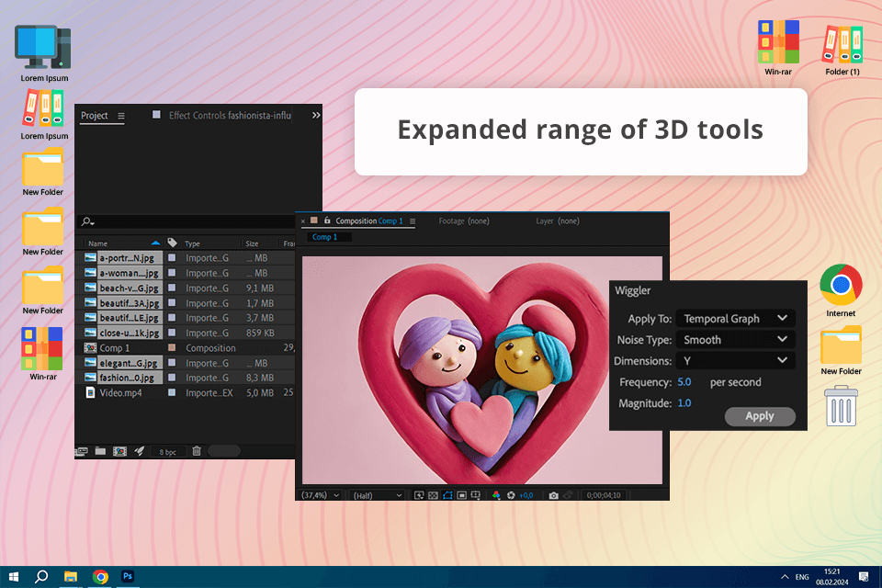
Task: Switch to Layer (none) tab
Action: [x=558, y=221]
